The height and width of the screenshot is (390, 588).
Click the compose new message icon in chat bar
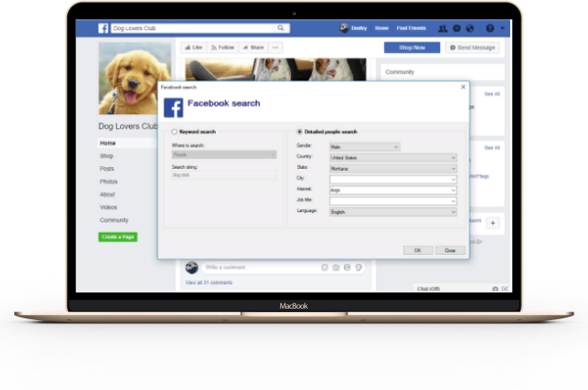[505, 289]
